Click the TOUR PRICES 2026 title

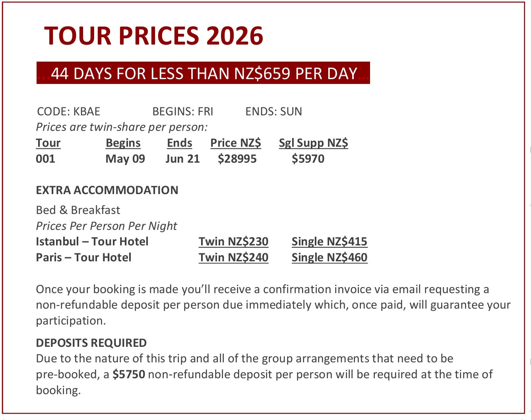coord(153,36)
